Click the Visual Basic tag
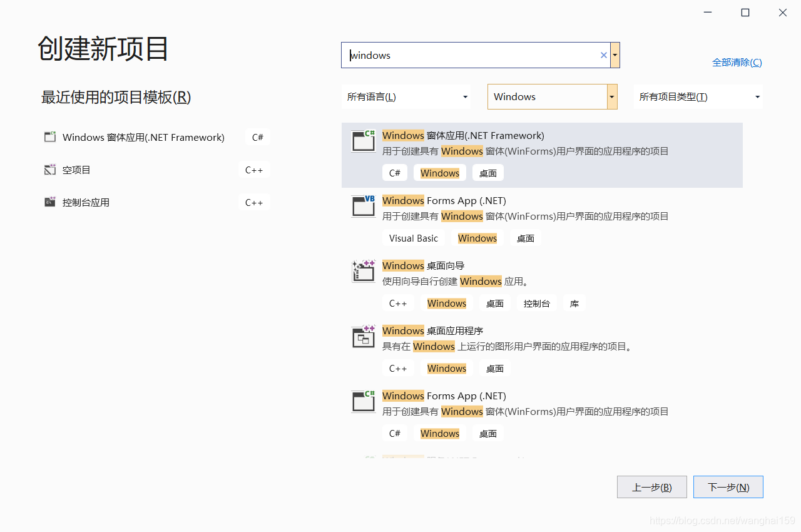The image size is (801, 532). click(x=414, y=238)
